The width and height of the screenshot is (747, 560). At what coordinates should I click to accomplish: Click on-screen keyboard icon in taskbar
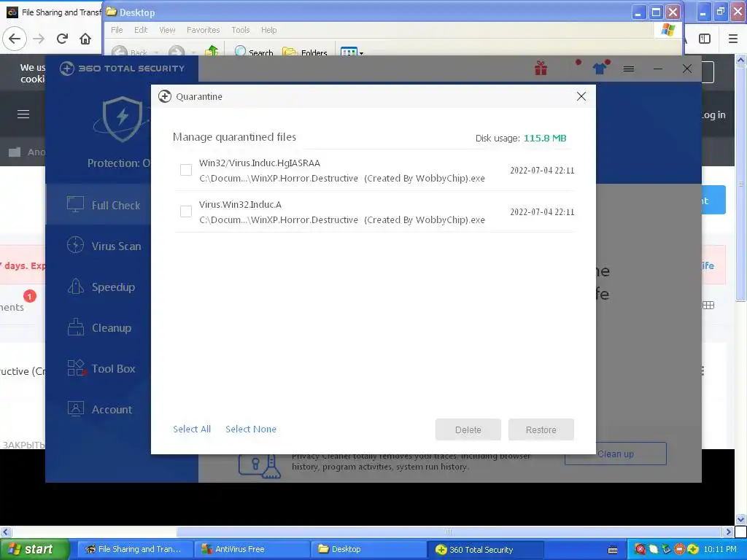tap(613, 550)
